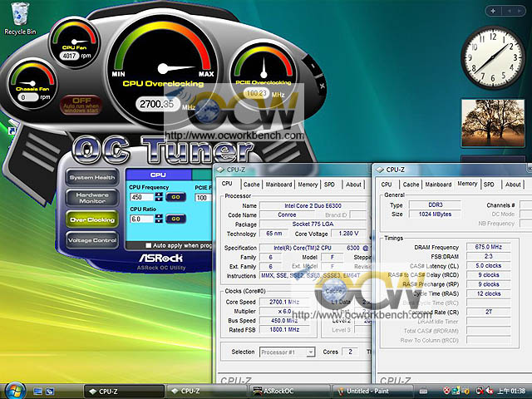532x399 pixels.
Task: Click the ASRock logo in OC Tuner
Action: coord(160,259)
